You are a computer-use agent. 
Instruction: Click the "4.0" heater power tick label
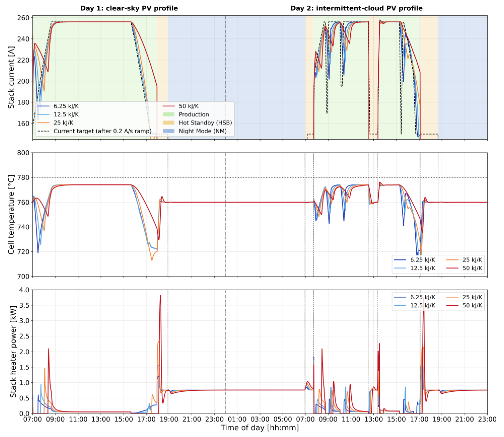tap(25, 290)
